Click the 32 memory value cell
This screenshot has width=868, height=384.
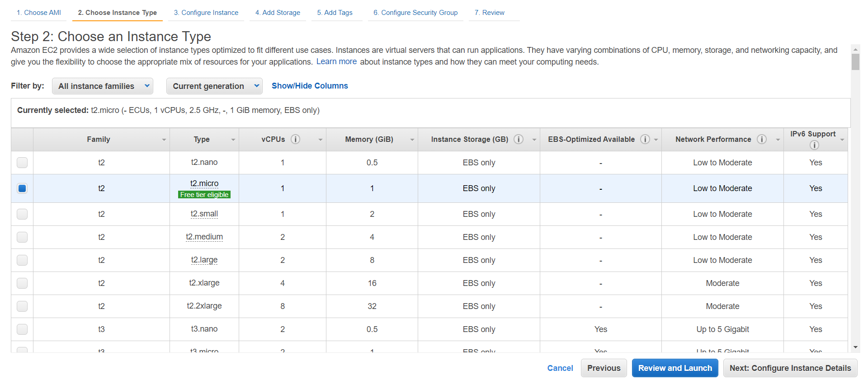tap(372, 306)
